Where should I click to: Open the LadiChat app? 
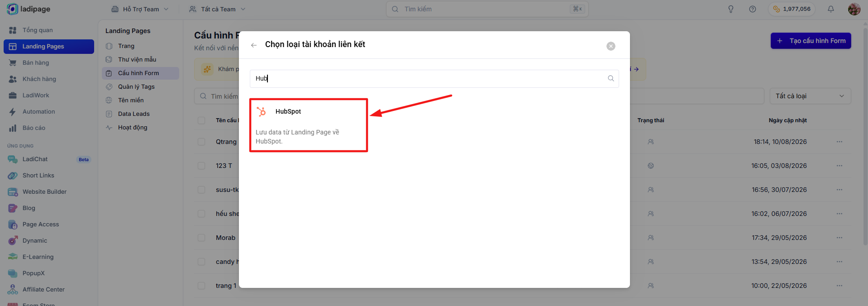[49, 159]
